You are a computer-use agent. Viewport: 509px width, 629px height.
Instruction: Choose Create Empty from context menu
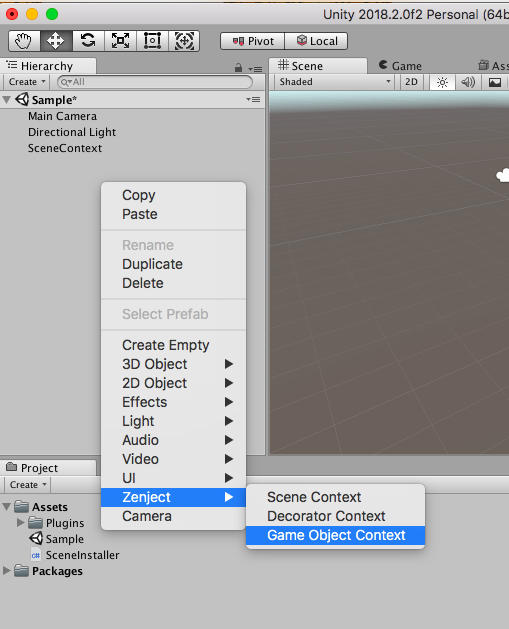173,345
